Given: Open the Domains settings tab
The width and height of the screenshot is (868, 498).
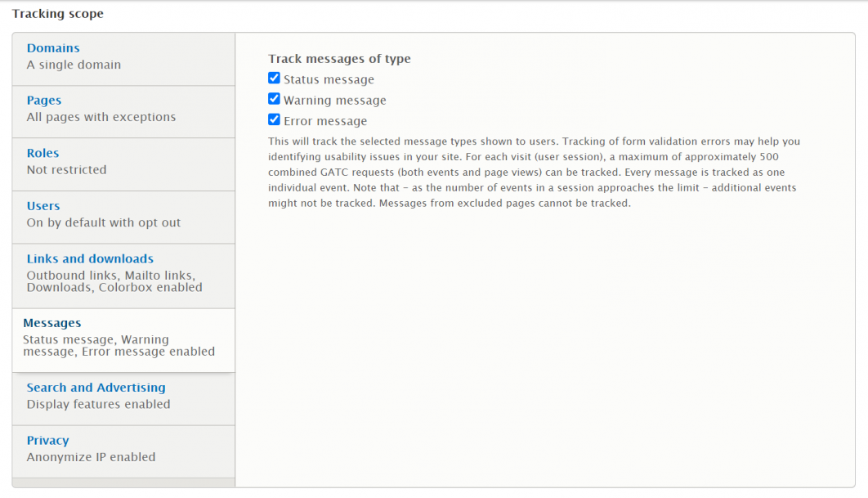Looking at the screenshot, I should coord(52,47).
